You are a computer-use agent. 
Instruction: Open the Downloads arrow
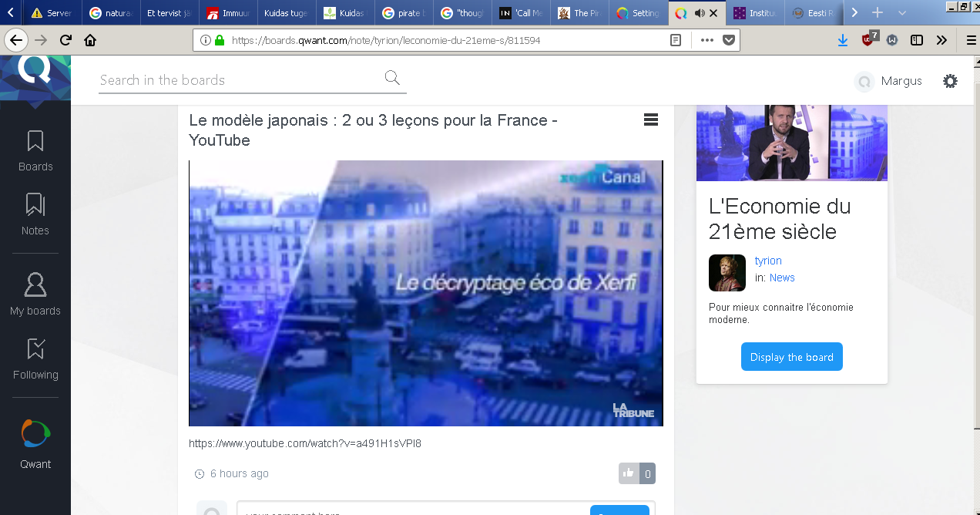pos(843,40)
